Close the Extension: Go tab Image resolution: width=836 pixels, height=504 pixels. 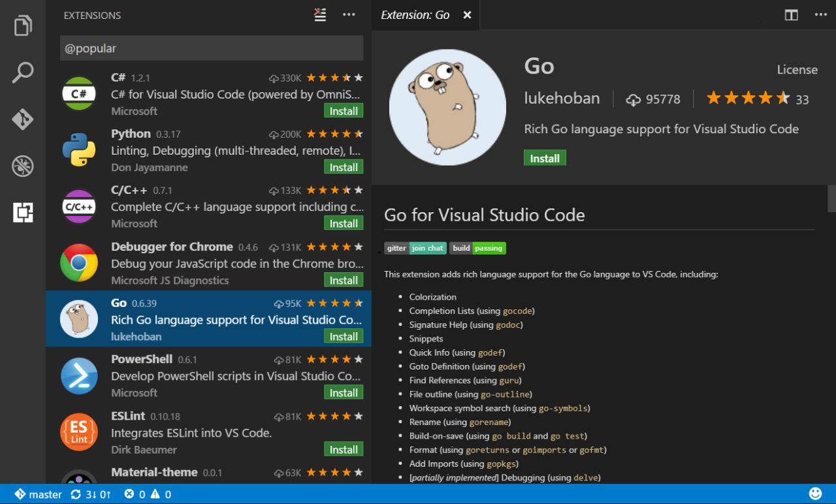pos(467,15)
